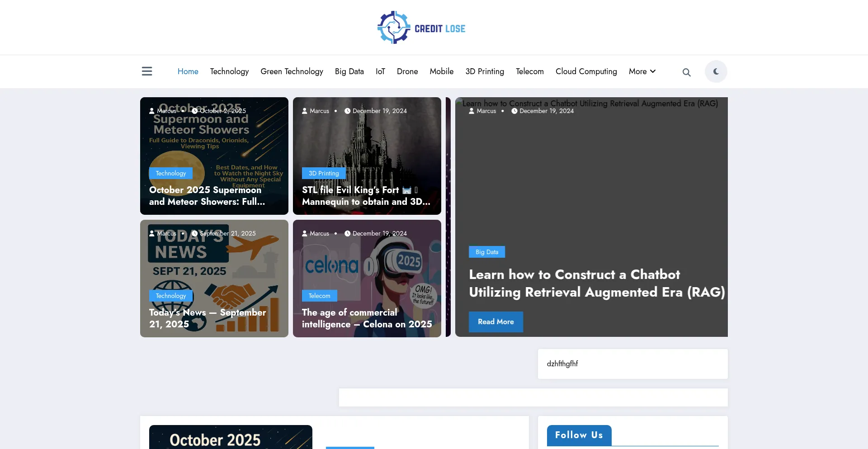This screenshot has width=868, height=449.
Task: Open the Celona commercial intelligence article
Action: [367, 318]
